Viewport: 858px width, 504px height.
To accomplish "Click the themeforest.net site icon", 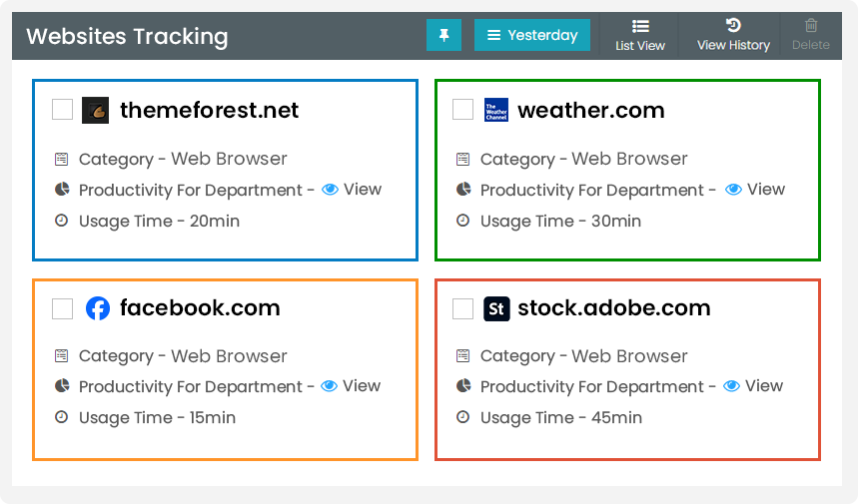I will (96, 110).
